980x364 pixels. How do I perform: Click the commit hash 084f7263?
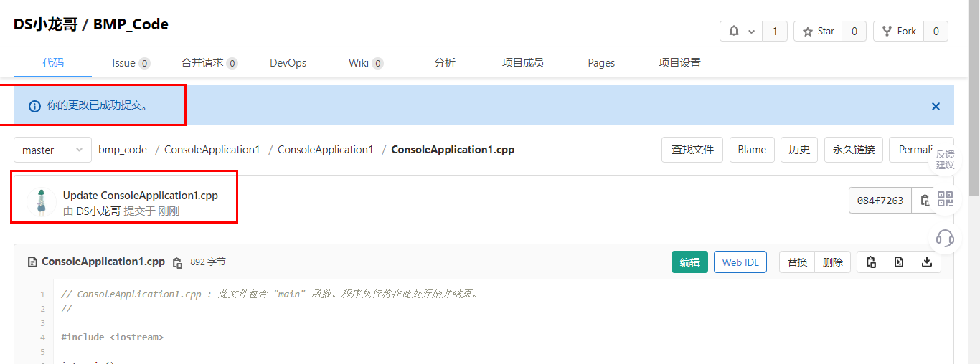coord(880,201)
